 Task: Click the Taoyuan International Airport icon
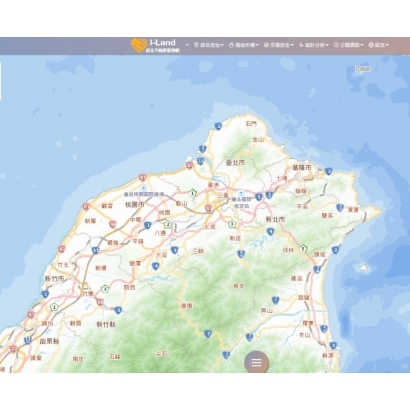(x=144, y=188)
